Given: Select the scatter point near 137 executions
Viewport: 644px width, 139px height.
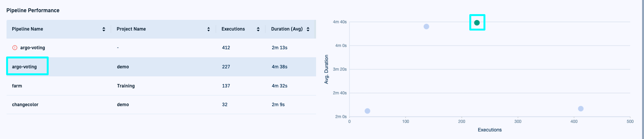Looking at the screenshot, I should point(426,26).
